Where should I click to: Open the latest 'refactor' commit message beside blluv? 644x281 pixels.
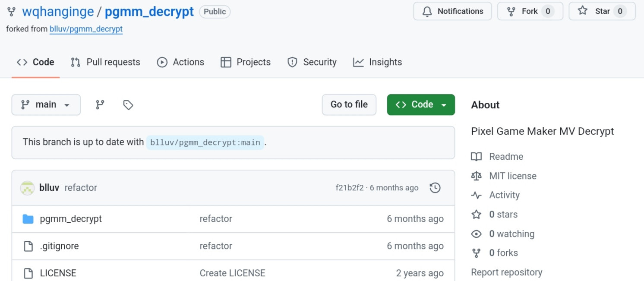[x=81, y=188]
